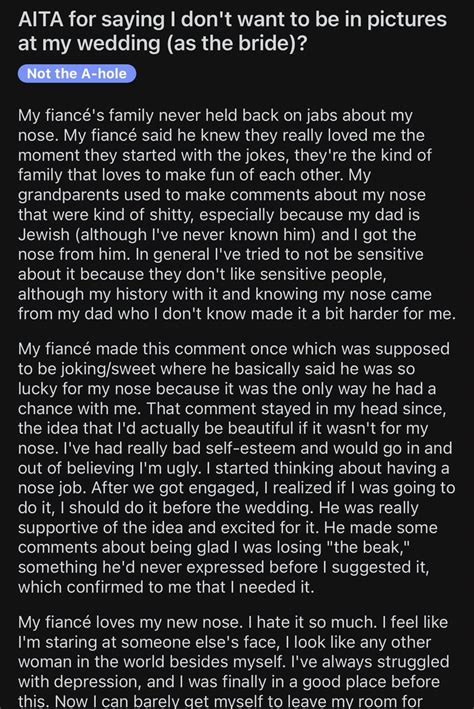Click the word "Jewish" in the first paragraph
Viewport: 474px width, 709px height.
click(x=43, y=234)
